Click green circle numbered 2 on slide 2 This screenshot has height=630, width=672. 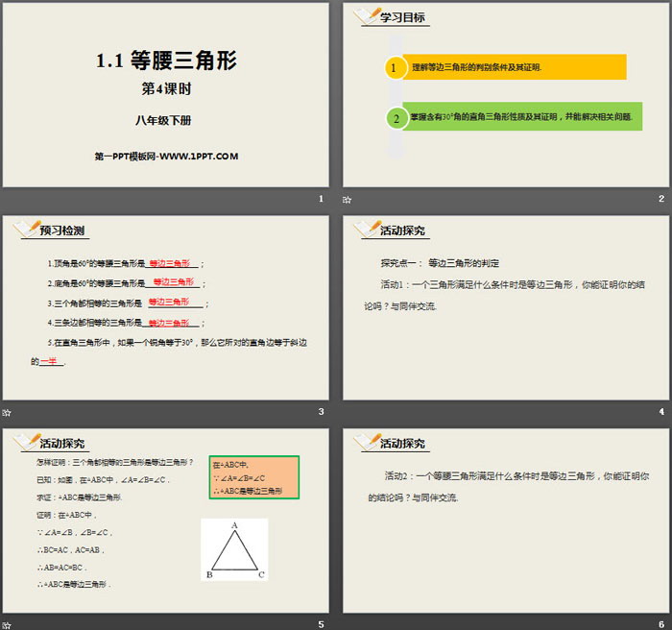click(x=395, y=118)
